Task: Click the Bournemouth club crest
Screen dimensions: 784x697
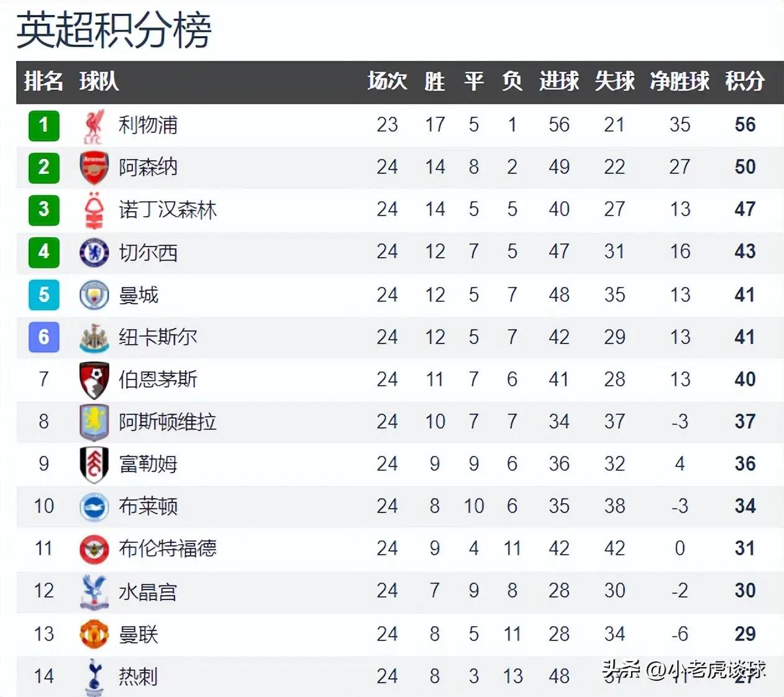Action: click(x=94, y=380)
